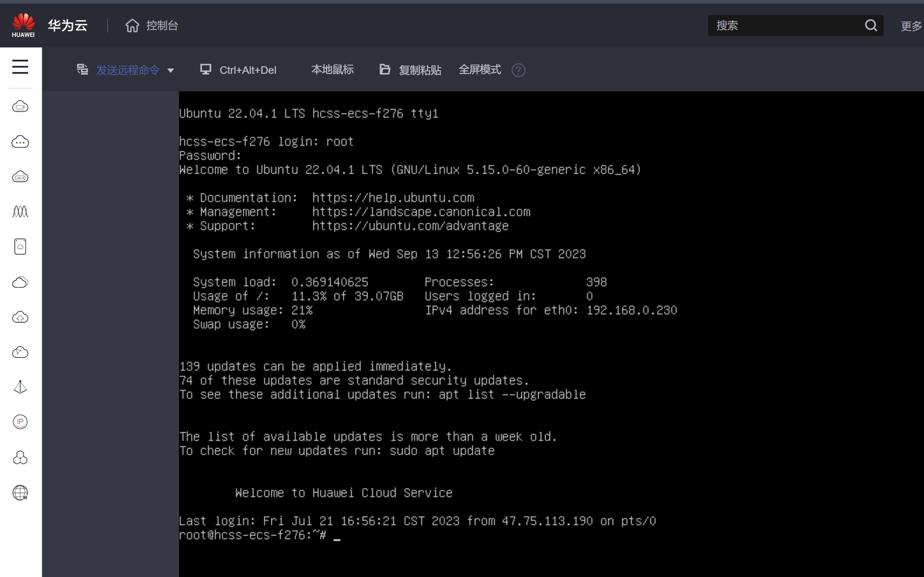Click the search magnifier icon
The height and width of the screenshot is (577, 924).
(x=871, y=25)
